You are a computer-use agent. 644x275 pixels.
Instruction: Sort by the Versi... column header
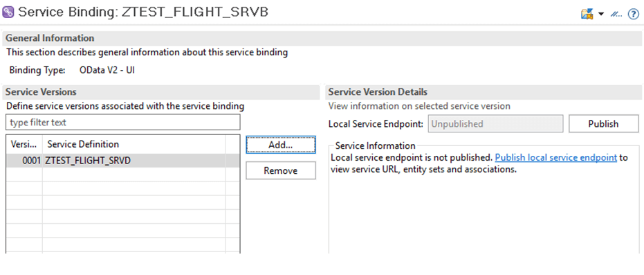click(24, 144)
